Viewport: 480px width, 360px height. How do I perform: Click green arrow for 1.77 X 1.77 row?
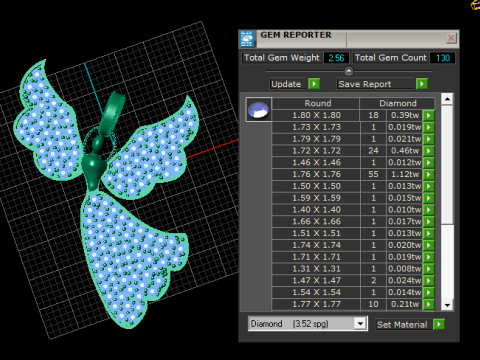pyautogui.click(x=429, y=304)
